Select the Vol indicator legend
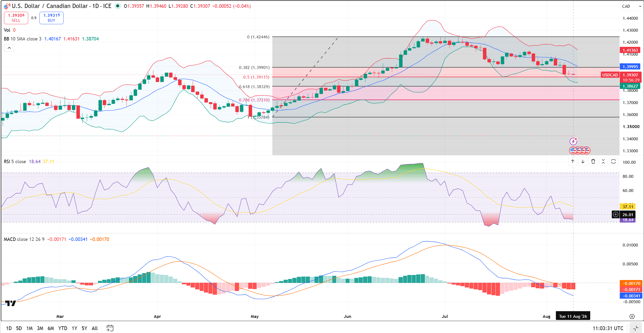 [x=7, y=30]
